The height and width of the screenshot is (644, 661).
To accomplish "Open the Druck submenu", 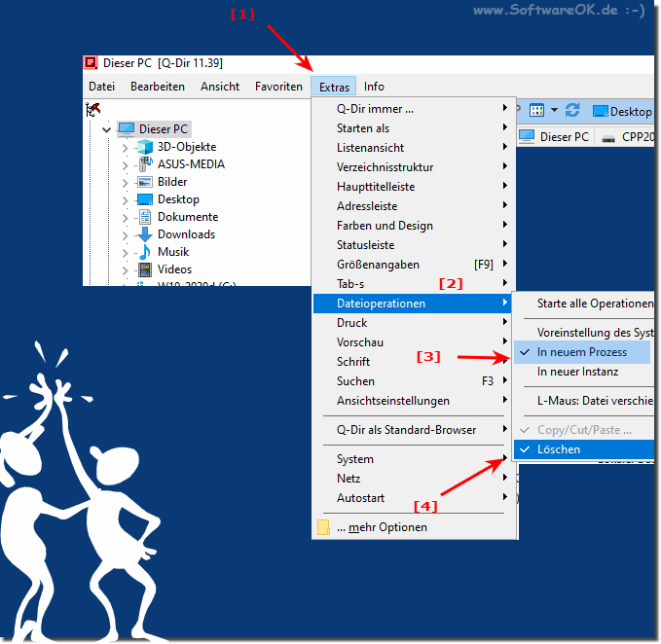I will coord(414,323).
